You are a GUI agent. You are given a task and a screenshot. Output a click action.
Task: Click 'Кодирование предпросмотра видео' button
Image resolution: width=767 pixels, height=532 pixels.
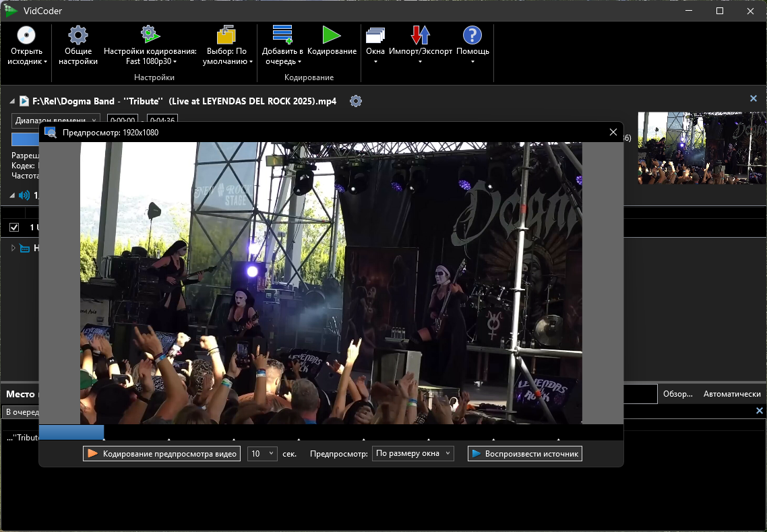coord(162,454)
